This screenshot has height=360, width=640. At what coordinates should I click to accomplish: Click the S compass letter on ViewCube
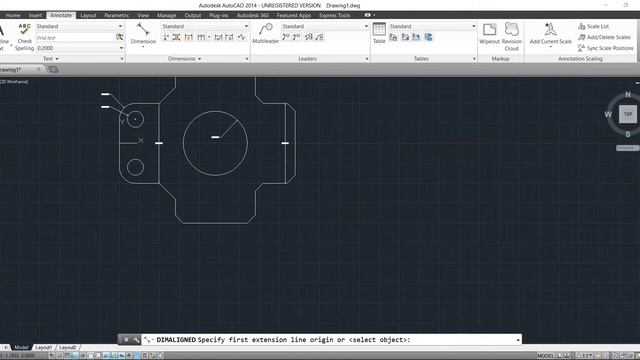pyautogui.click(x=628, y=134)
